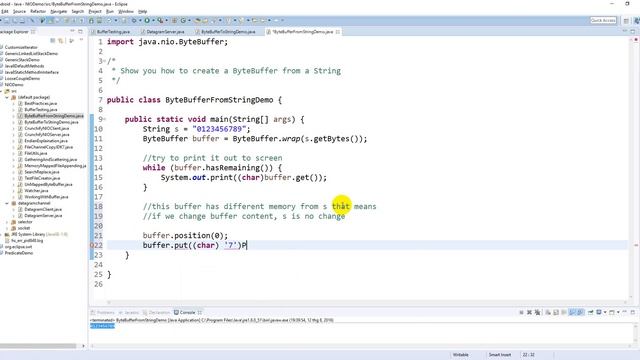Maximize the Package Explorer view
The width and height of the screenshot is (640, 360).
[x=80, y=31]
